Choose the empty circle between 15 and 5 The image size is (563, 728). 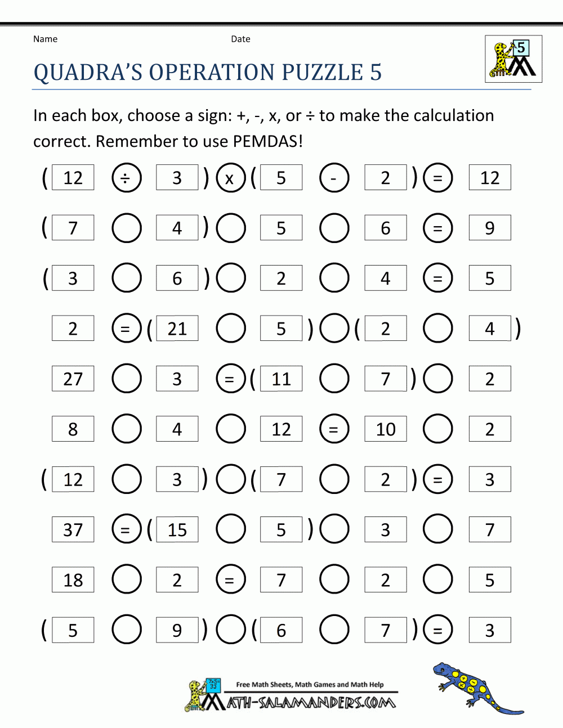coord(230,530)
